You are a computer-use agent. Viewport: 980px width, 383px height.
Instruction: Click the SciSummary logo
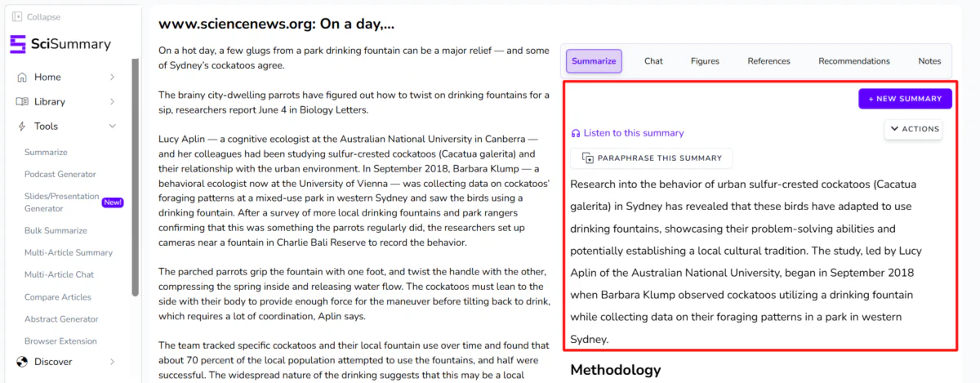point(60,44)
